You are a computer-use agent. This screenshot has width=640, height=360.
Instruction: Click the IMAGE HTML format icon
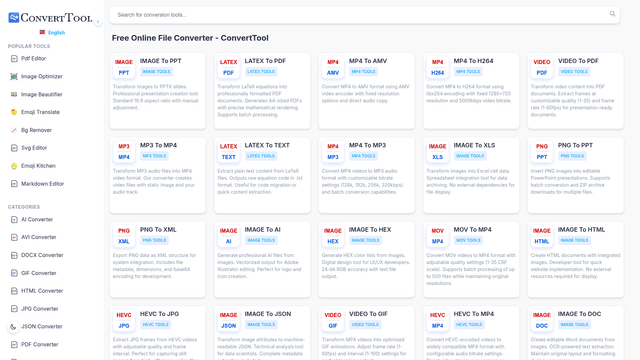point(542,236)
